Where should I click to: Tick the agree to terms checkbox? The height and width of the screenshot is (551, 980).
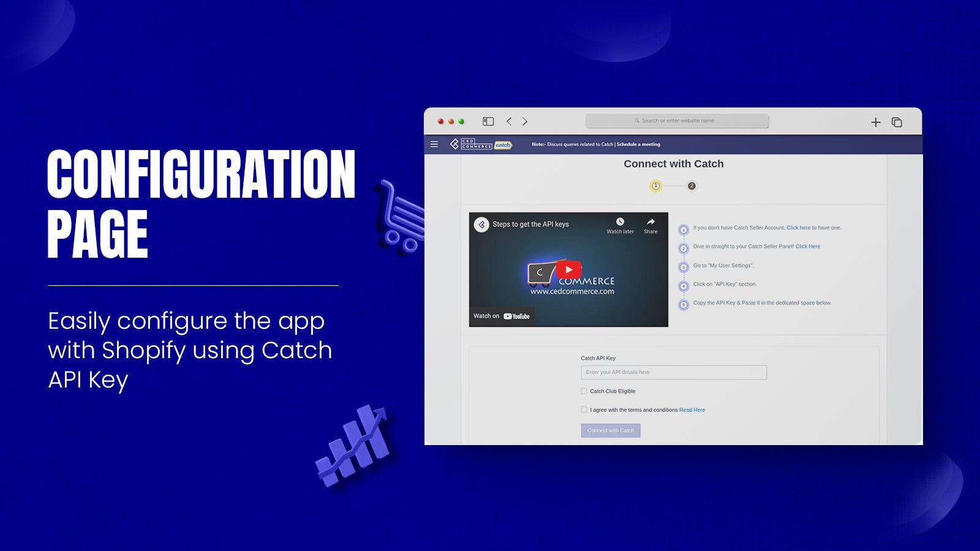tap(584, 410)
